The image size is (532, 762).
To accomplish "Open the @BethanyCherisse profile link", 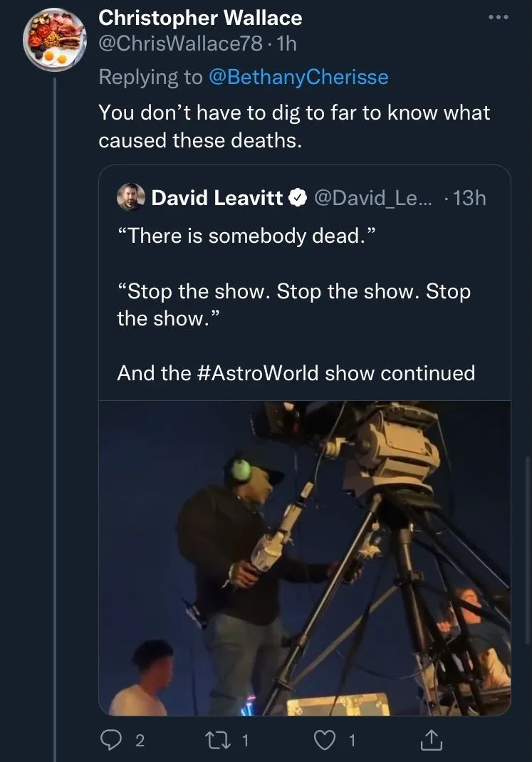I will tap(298, 77).
